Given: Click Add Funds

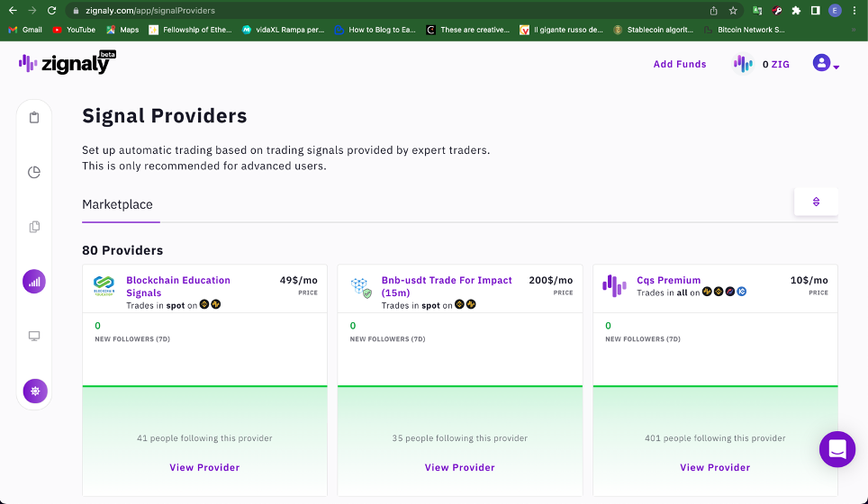Looking at the screenshot, I should pyautogui.click(x=680, y=64).
